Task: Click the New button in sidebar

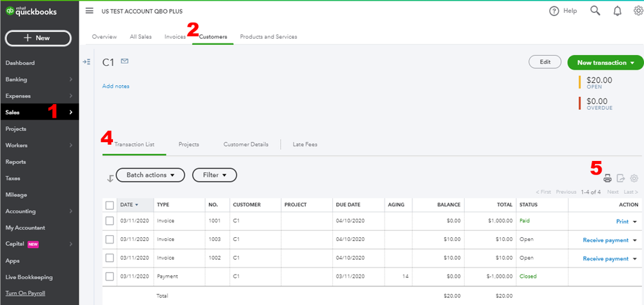Action: pos(38,38)
